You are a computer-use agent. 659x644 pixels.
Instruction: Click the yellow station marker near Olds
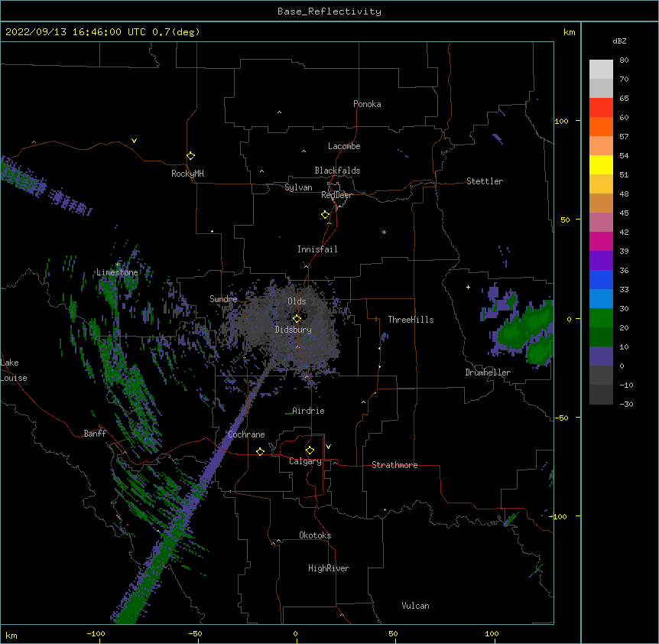[297, 318]
